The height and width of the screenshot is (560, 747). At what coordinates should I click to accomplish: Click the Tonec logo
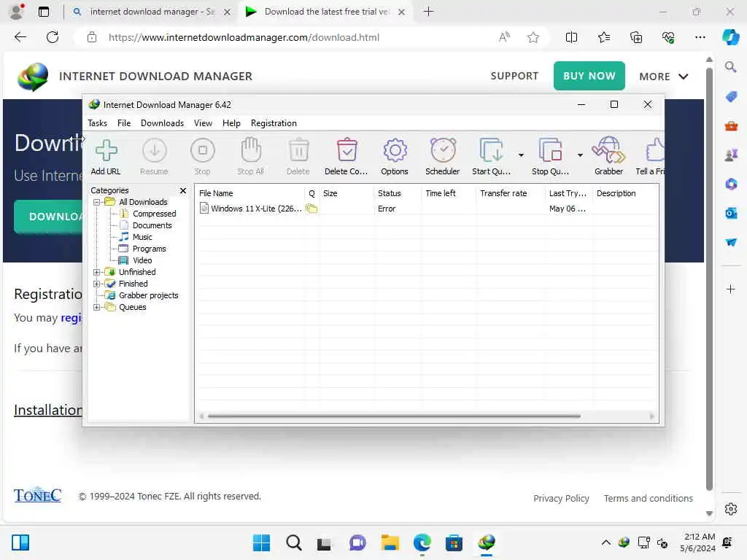tap(38, 496)
